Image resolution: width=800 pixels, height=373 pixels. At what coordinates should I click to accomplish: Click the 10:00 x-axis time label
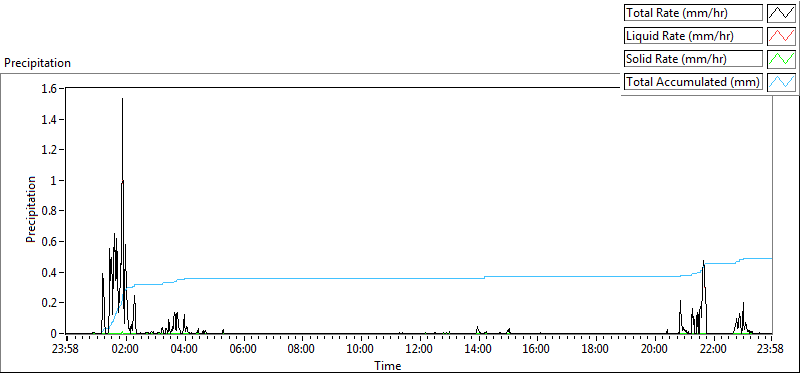(360, 350)
